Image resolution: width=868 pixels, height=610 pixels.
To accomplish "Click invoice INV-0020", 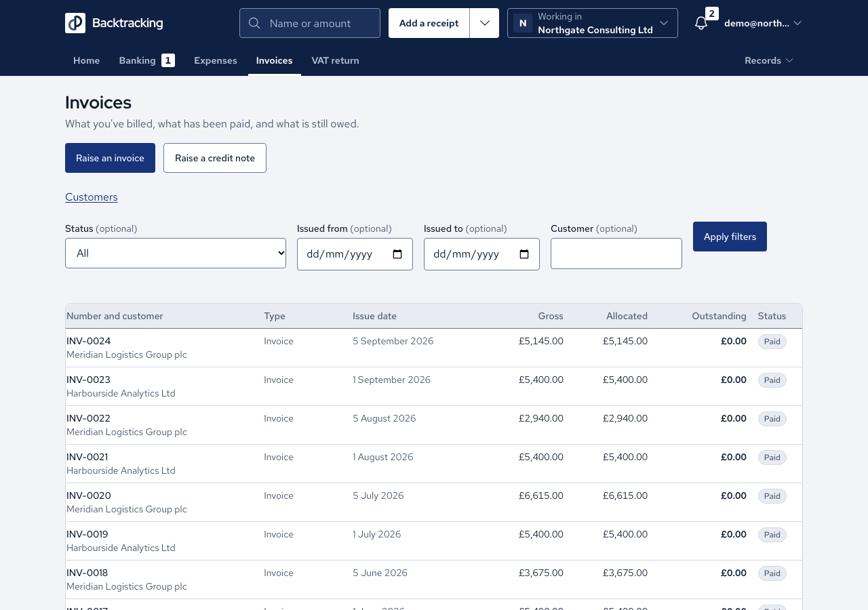I will pyautogui.click(x=88, y=495).
